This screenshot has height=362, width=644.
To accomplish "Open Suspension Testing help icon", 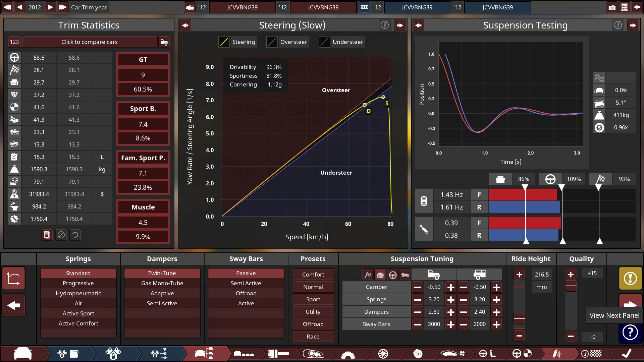I will pos(618,25).
